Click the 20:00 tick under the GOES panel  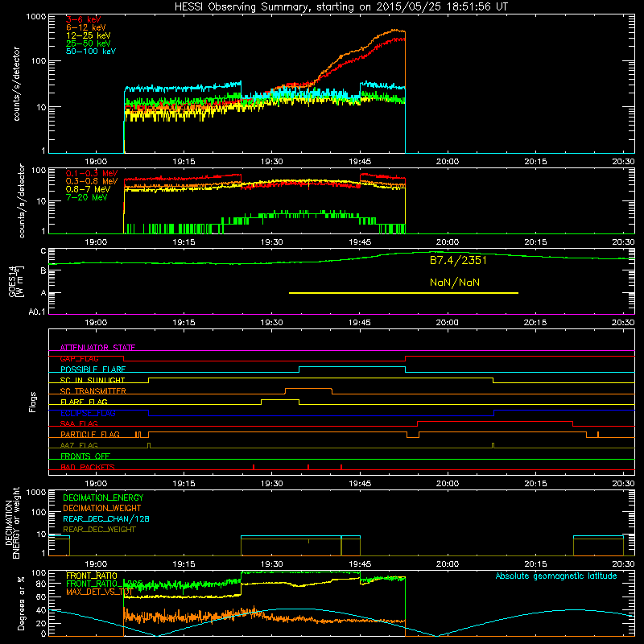(448, 323)
